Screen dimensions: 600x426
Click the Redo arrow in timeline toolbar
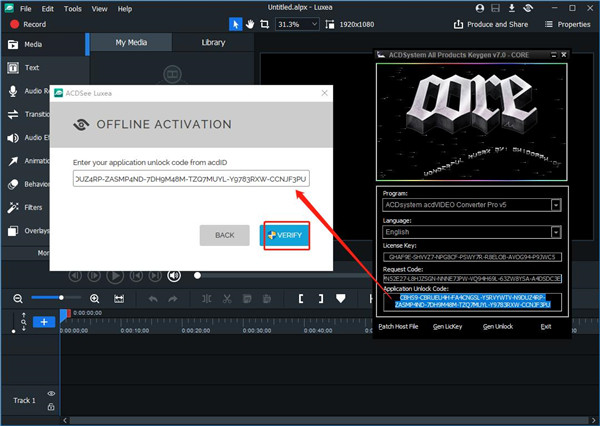[x=173, y=299]
